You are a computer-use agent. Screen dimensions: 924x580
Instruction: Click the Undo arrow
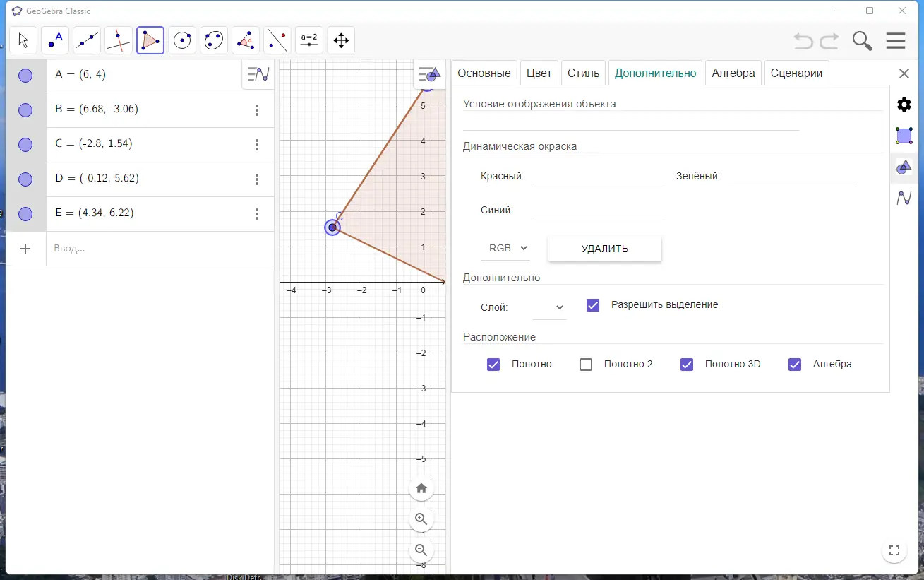(x=803, y=41)
